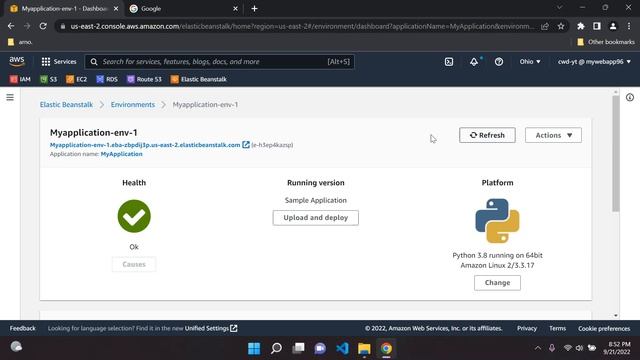Open IAM favorite shortcut

coord(20,79)
